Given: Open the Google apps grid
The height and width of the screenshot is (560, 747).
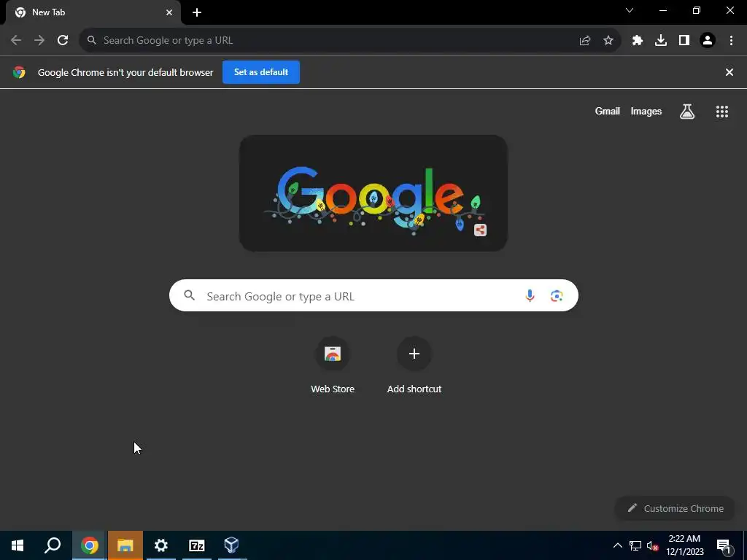Looking at the screenshot, I should click(722, 112).
